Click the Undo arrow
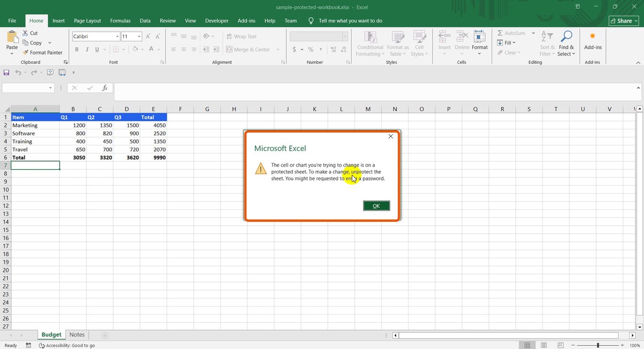 point(18,72)
